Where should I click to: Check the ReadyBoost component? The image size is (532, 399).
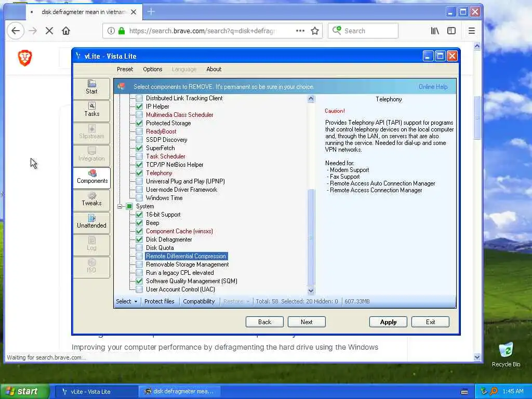click(x=139, y=131)
